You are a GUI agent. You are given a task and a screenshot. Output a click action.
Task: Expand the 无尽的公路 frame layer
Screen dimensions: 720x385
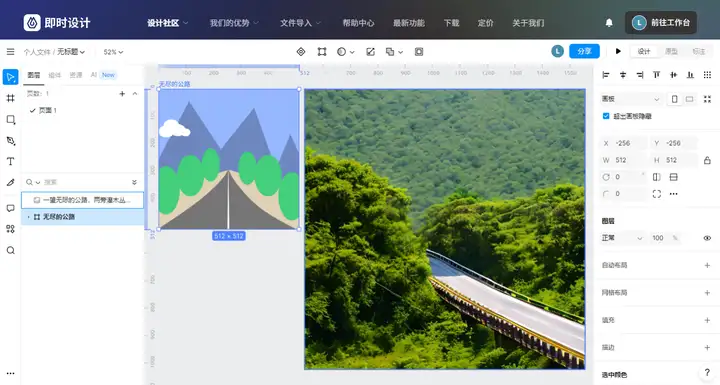click(28, 217)
